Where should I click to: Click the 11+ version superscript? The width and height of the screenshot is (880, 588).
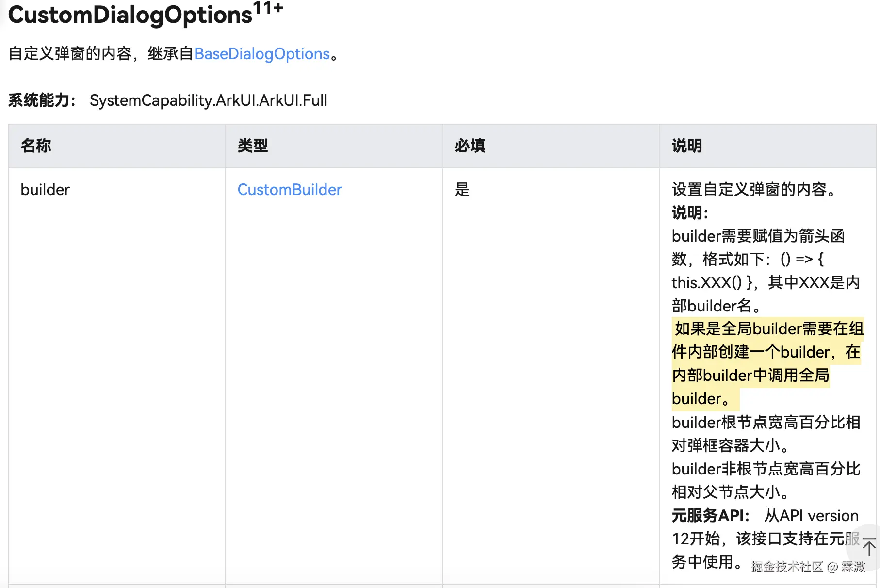point(268,8)
